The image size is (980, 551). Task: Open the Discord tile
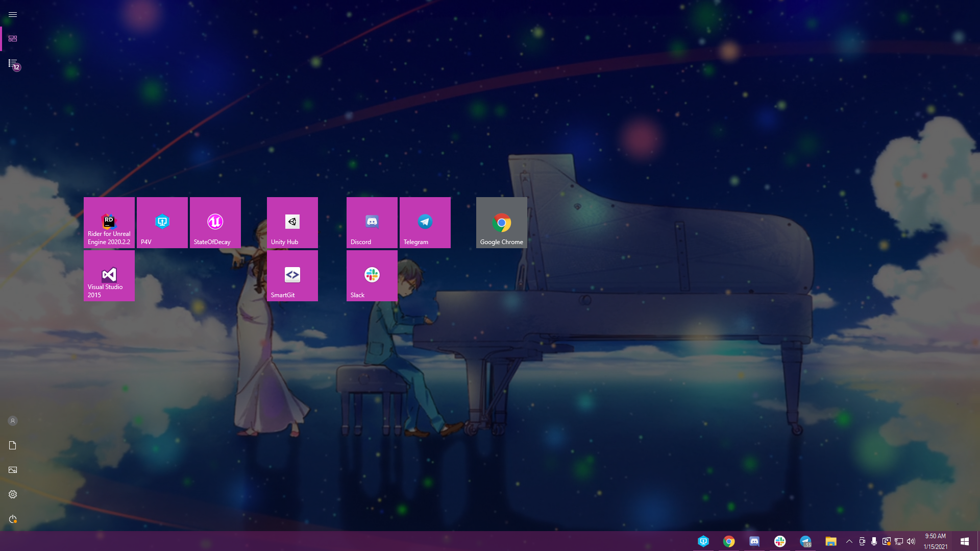click(372, 223)
